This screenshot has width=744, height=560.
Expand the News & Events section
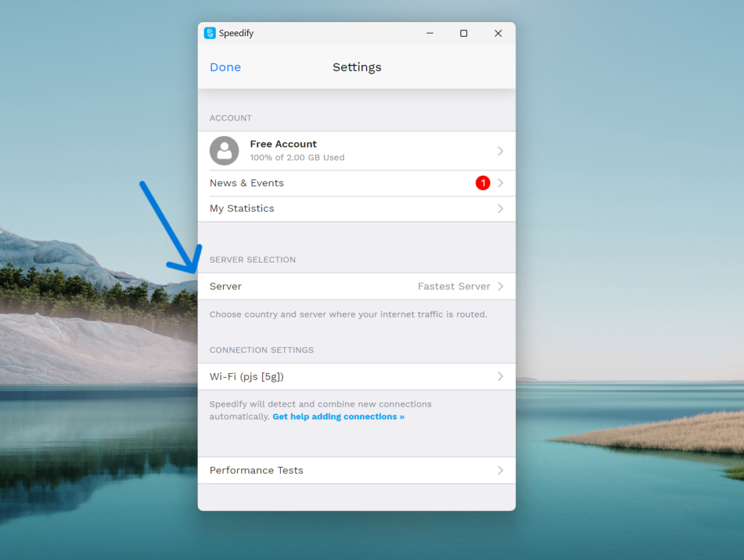(x=335, y=183)
